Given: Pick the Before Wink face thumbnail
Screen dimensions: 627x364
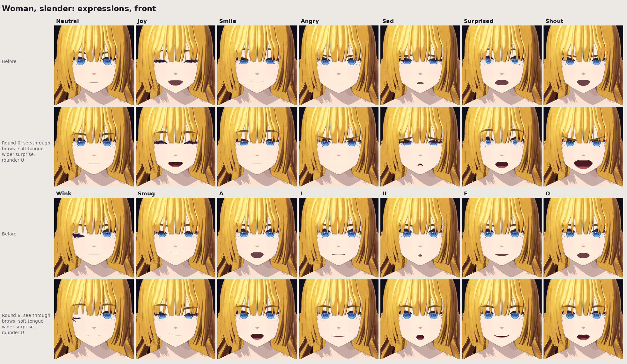Looking at the screenshot, I should click(x=94, y=238).
